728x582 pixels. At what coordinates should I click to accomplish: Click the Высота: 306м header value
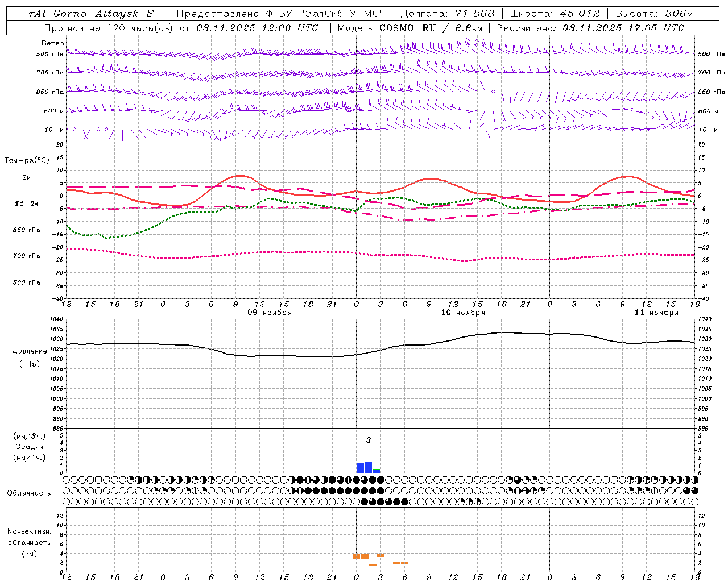[654, 14]
